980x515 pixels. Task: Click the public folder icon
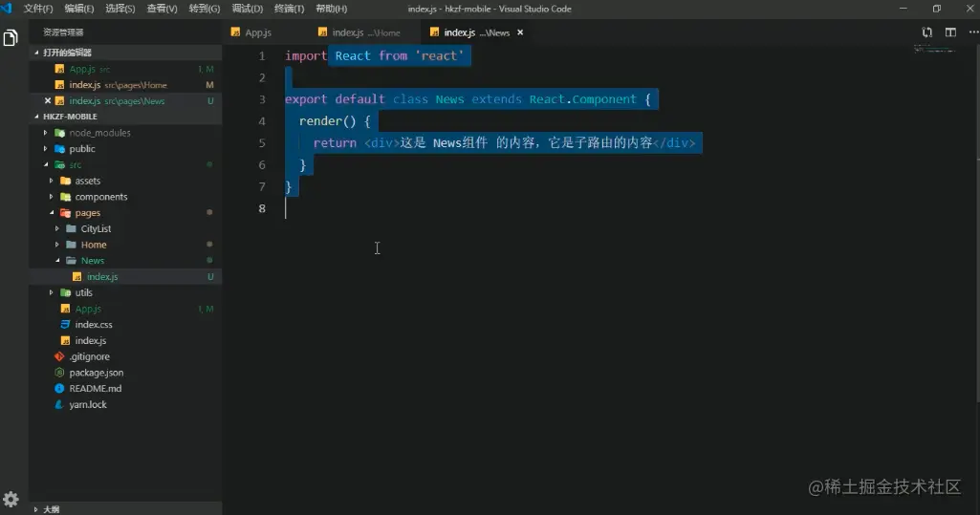[x=60, y=148]
